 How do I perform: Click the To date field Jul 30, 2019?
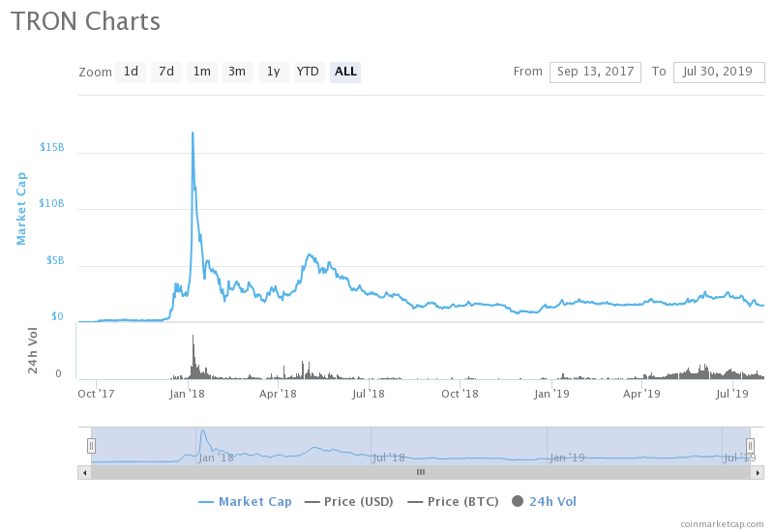[719, 72]
